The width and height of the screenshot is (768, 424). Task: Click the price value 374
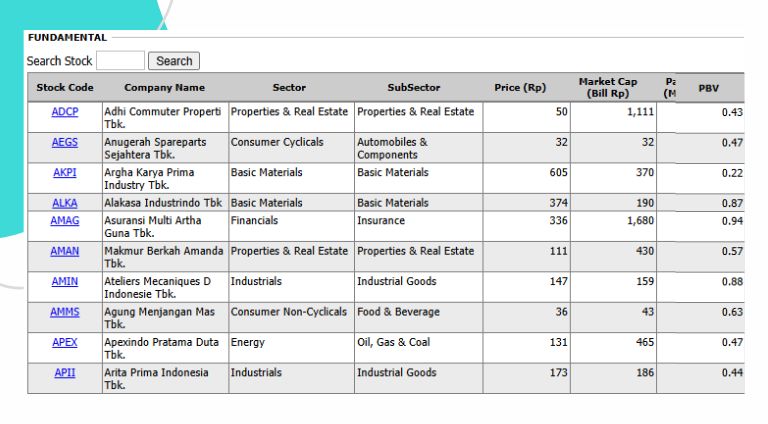pyautogui.click(x=558, y=203)
